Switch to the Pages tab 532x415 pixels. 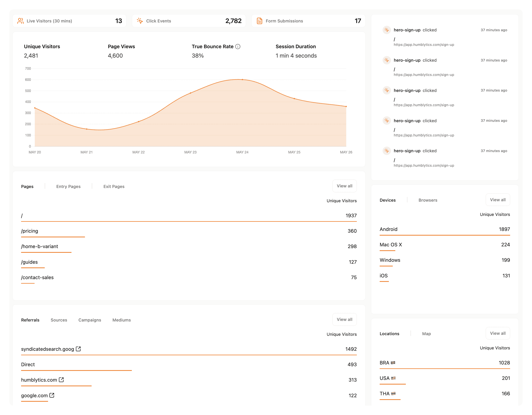pos(27,186)
